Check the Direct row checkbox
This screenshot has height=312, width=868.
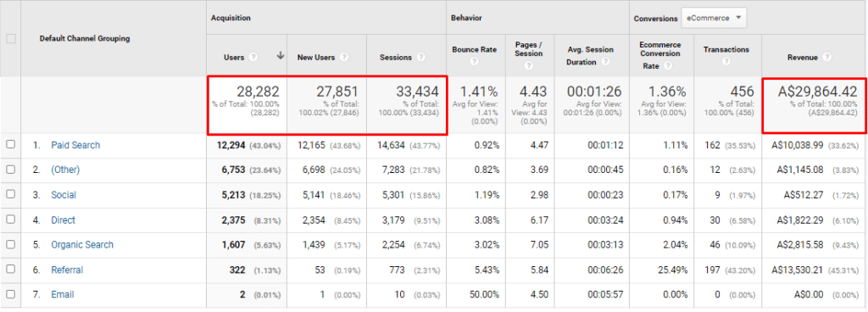click(x=10, y=220)
